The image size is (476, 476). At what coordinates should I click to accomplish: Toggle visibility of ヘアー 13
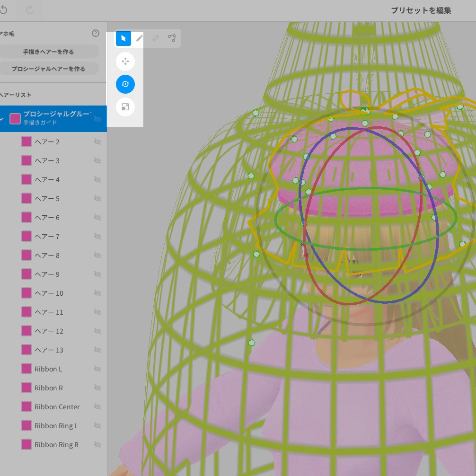tap(97, 350)
